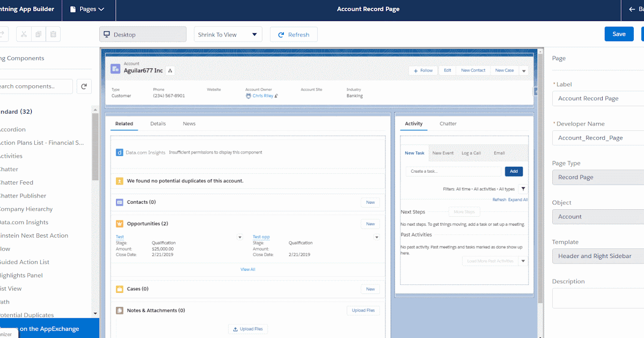The height and width of the screenshot is (338, 644).
Task: Click the hierarchy icon beside Aguilar677 Inc
Action: pyautogui.click(x=170, y=70)
